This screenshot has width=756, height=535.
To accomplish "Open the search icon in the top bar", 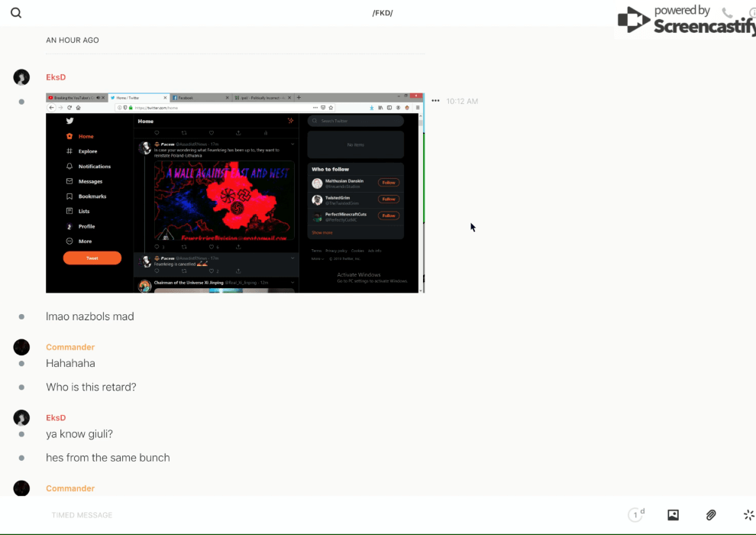I will [16, 13].
